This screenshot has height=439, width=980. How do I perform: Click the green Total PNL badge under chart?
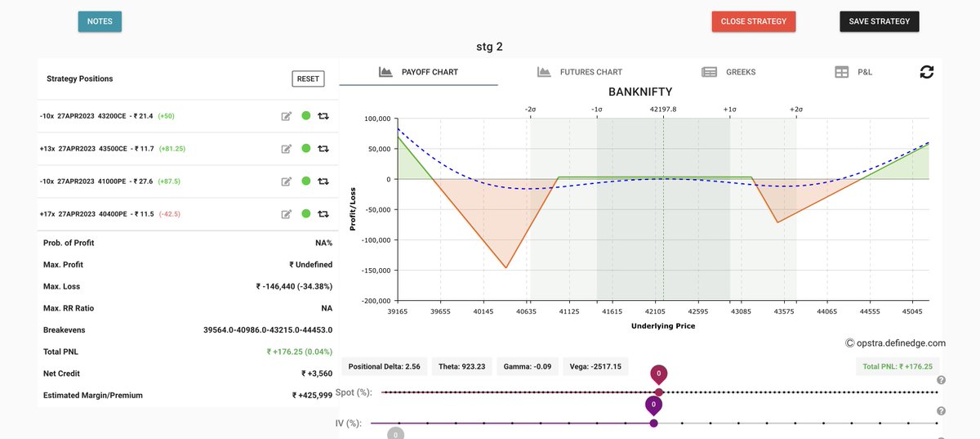pyautogui.click(x=897, y=366)
